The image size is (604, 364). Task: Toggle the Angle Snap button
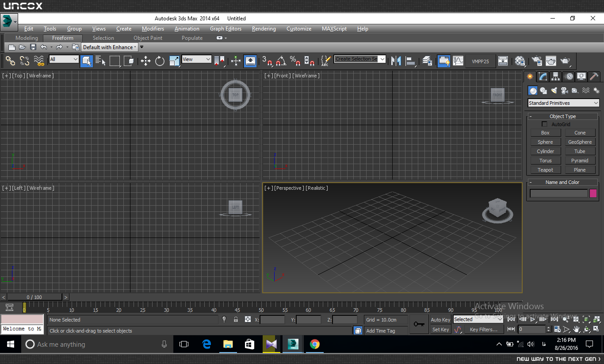click(x=281, y=61)
